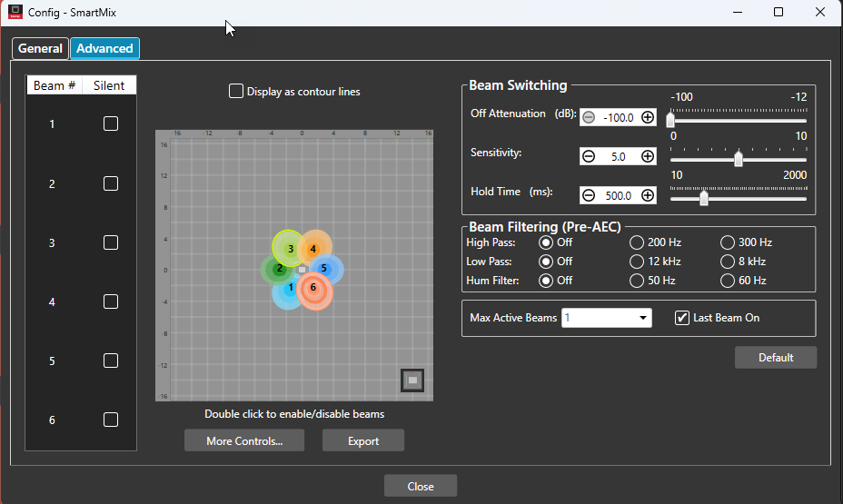Set High Pass filter to 200 Hz
Screen dimensions: 843x504
tap(637, 242)
